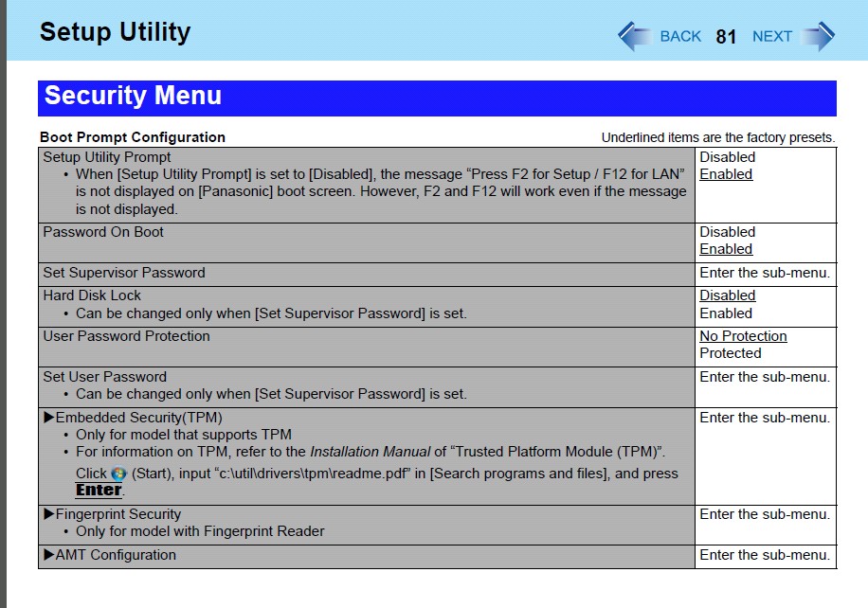Screen dimensions: 868x608
Task: Click the Boot Prompt Configuration heading
Action: tap(133, 137)
